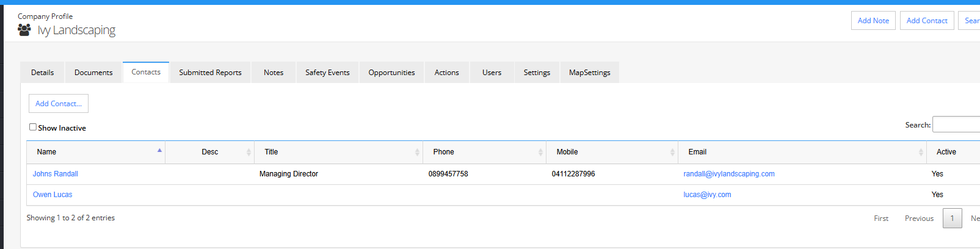Viewport: 980px width, 249px height.
Task: Open the Owen Lucas contact link
Action: [x=53, y=195]
